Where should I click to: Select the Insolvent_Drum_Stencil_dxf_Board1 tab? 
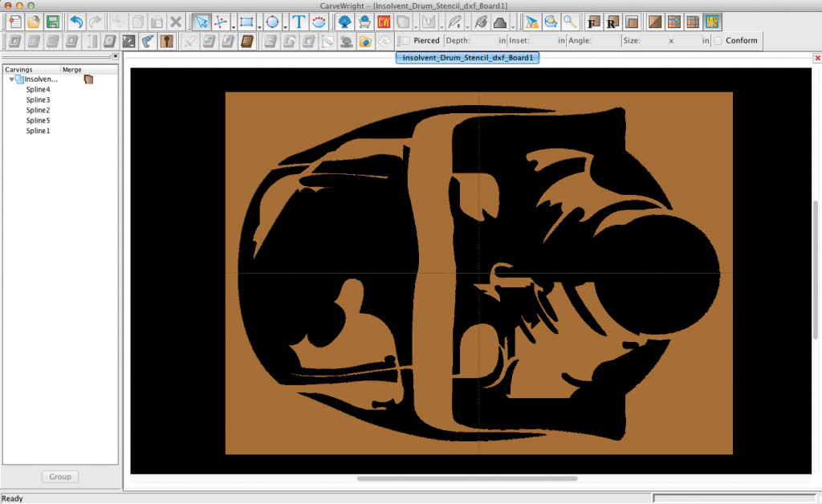click(467, 58)
